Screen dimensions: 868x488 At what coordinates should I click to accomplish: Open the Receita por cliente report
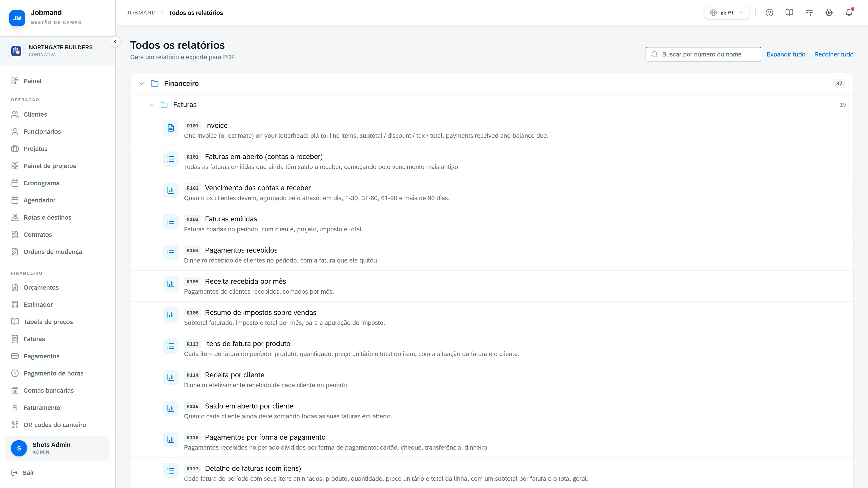[x=492, y=380]
